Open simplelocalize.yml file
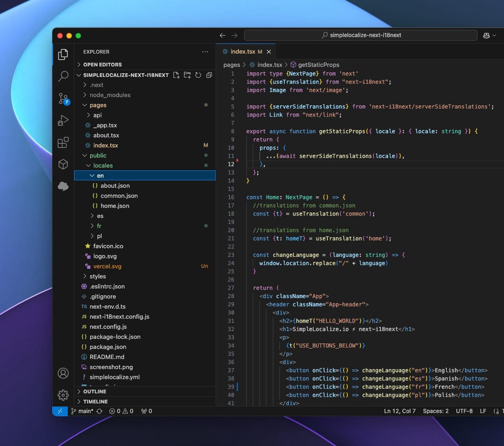 pos(145,377)
